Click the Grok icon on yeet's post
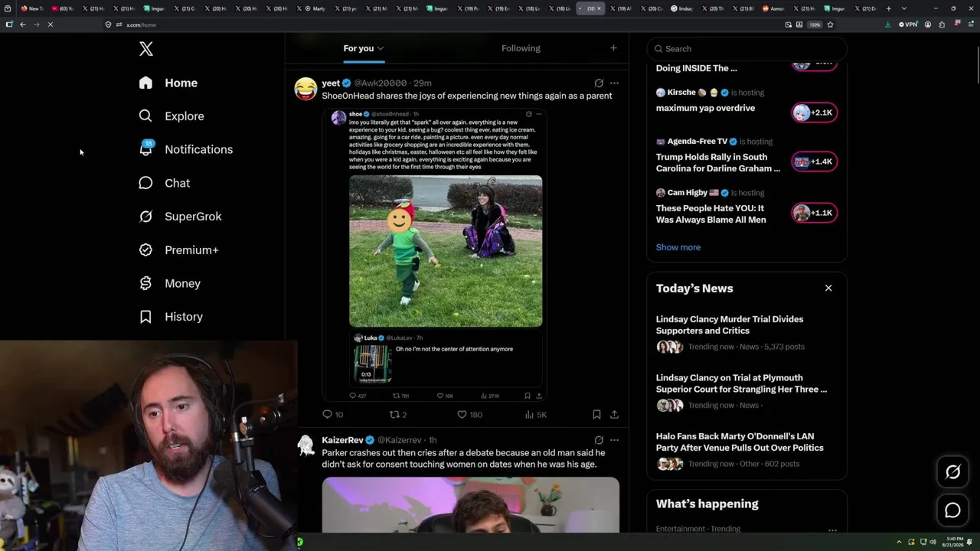This screenshot has height=551, width=980. [599, 83]
